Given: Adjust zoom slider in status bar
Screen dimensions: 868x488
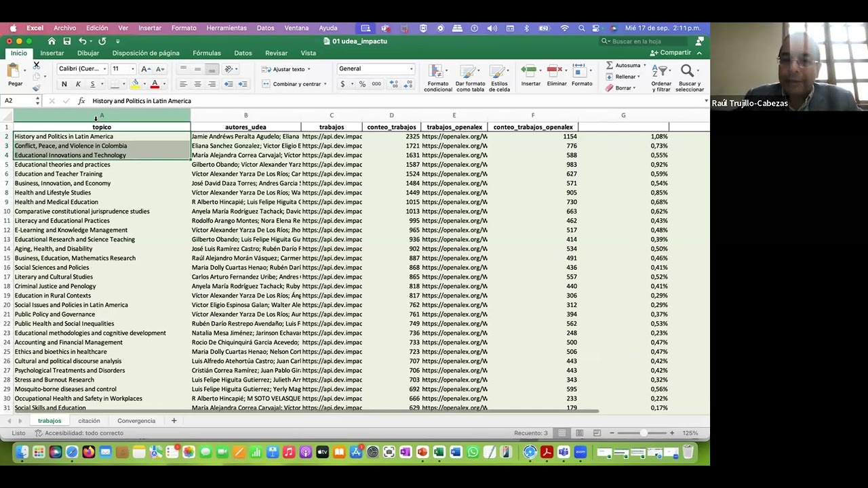Looking at the screenshot, I should [x=642, y=433].
